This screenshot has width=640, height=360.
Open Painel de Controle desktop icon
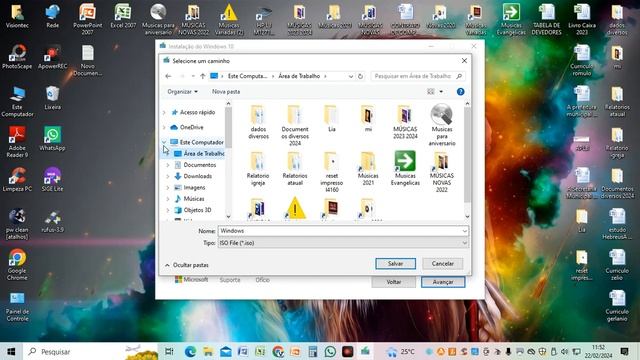click(17, 307)
